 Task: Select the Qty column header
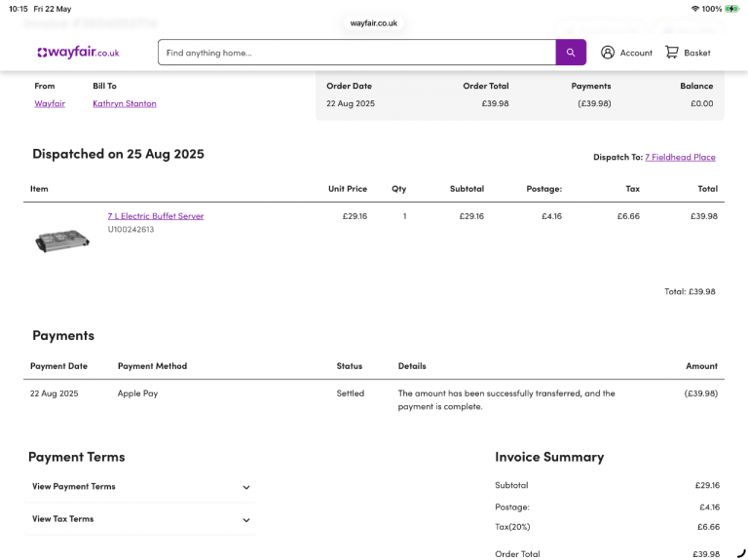(398, 189)
